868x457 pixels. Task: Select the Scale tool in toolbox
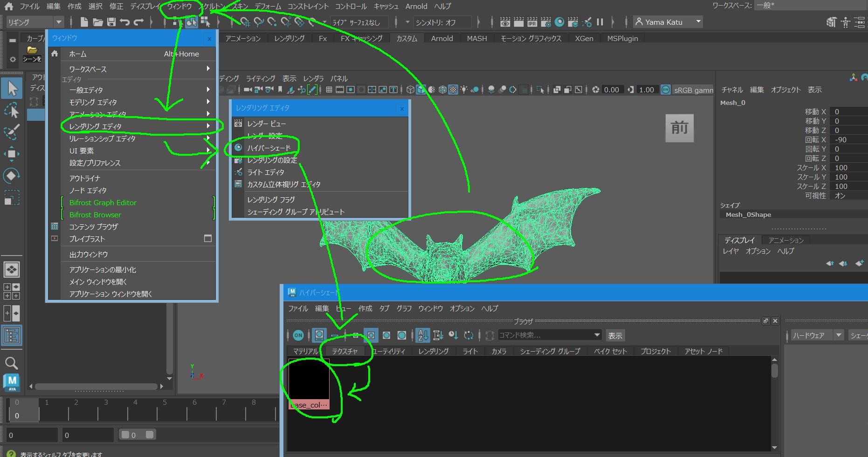coord(12,198)
